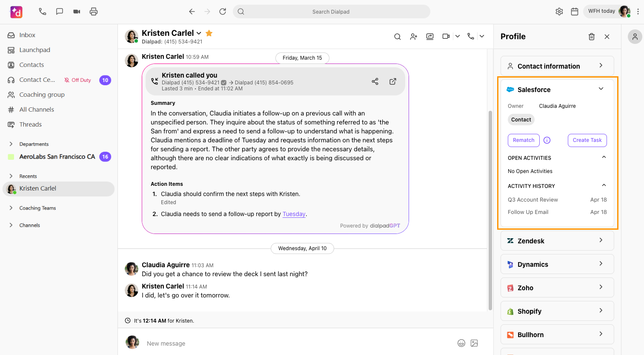Click the fax printer icon

tap(94, 12)
